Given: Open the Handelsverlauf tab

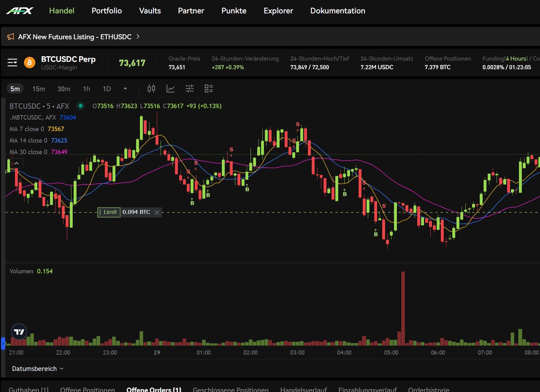Looking at the screenshot, I should pyautogui.click(x=303, y=389).
